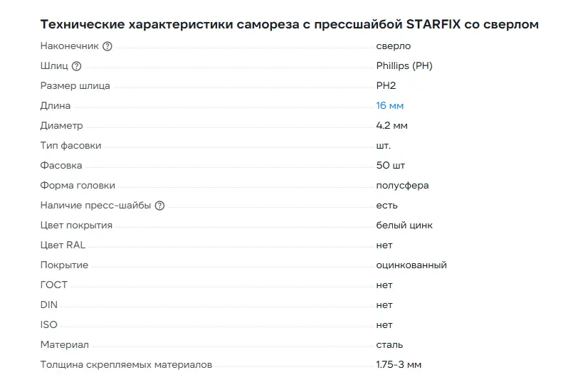Click the Технические характеристики heading
568x392 pixels.
coord(290,24)
